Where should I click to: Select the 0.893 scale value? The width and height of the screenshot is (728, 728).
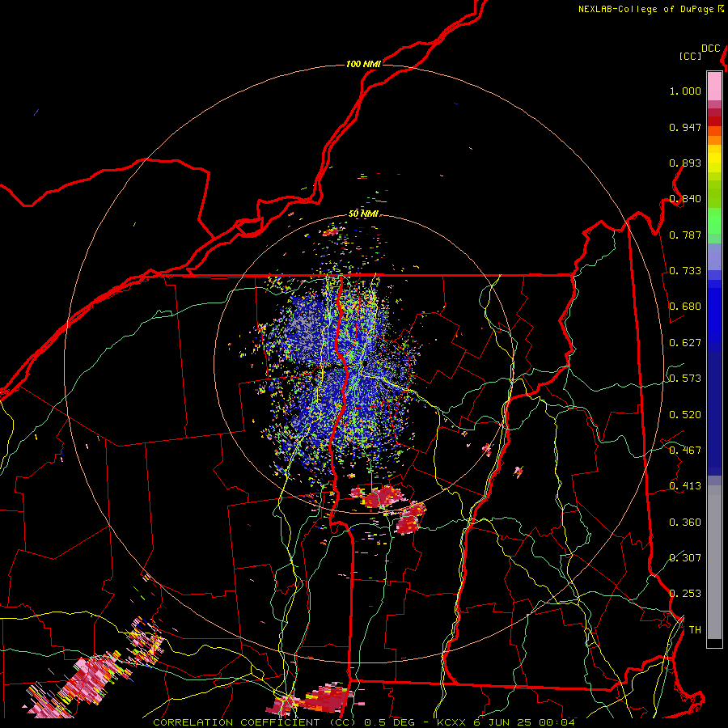pos(685,163)
